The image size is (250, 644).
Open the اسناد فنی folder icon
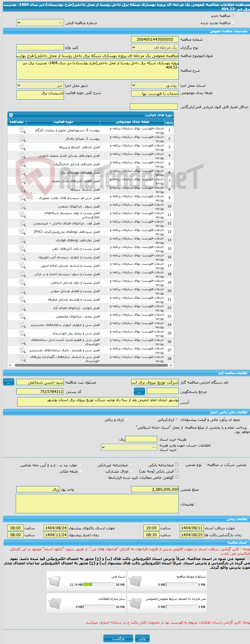55,581
